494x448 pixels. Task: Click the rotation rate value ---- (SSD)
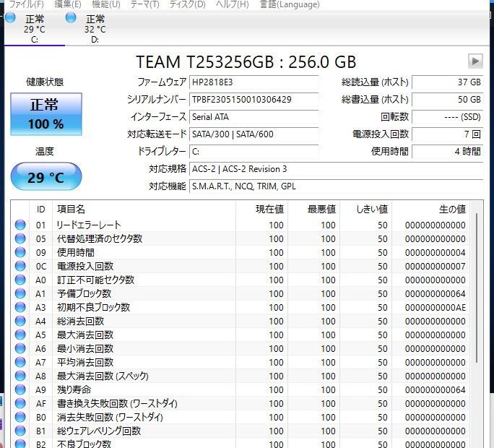447,117
